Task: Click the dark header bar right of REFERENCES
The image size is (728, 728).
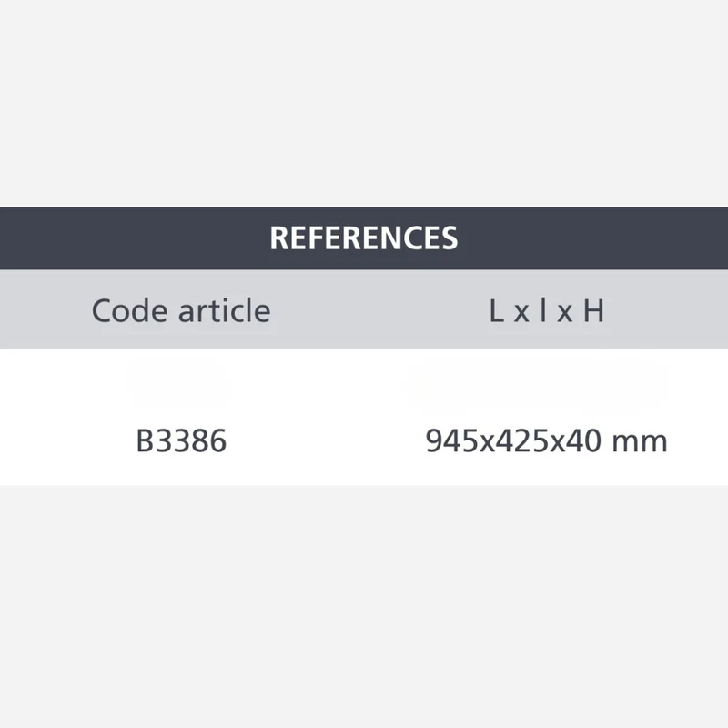Action: click(x=593, y=238)
